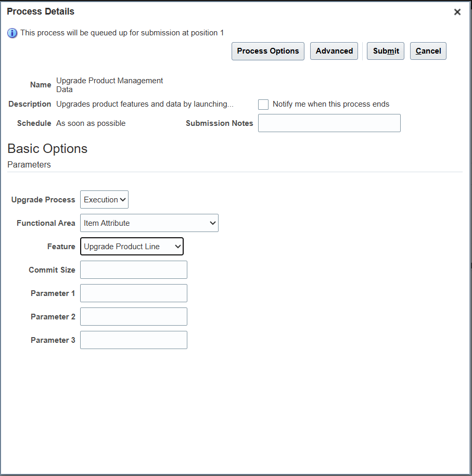This screenshot has height=476, width=472.
Task: Submit the Upgrade Product Management Data process
Action: click(385, 51)
